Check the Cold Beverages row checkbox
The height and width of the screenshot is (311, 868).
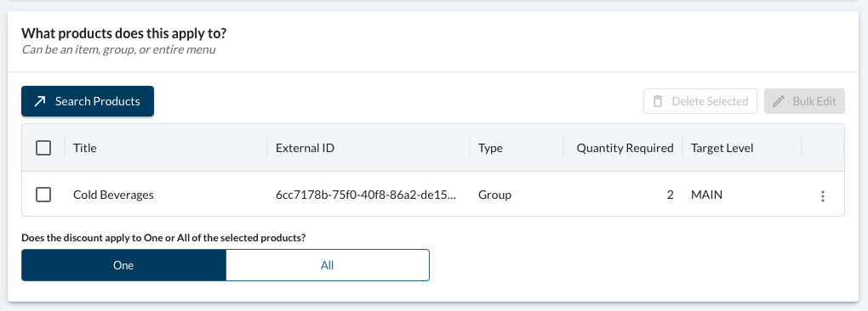pos(43,195)
